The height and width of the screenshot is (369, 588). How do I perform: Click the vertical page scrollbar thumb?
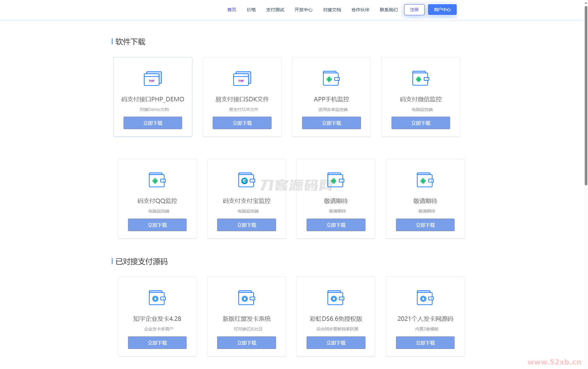click(586, 96)
